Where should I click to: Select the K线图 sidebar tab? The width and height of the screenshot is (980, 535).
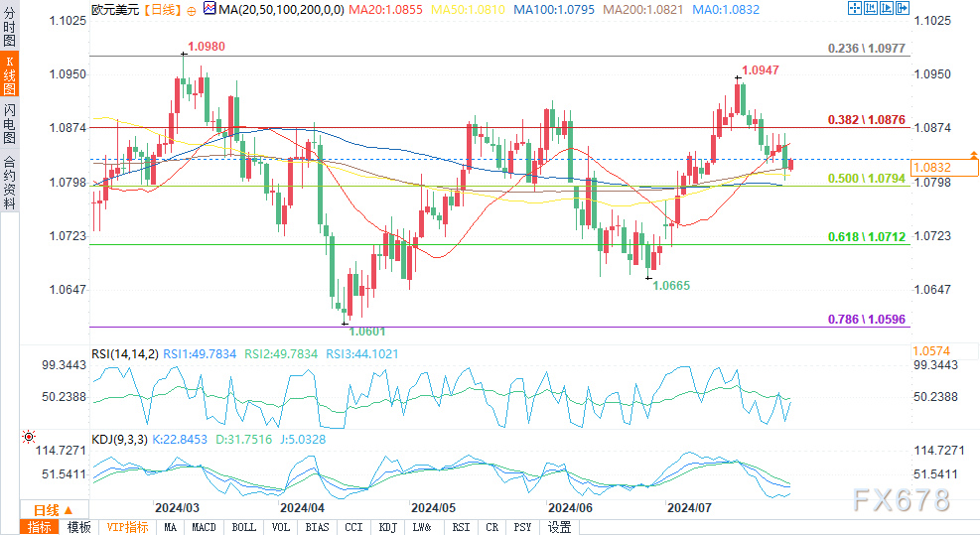[9, 73]
